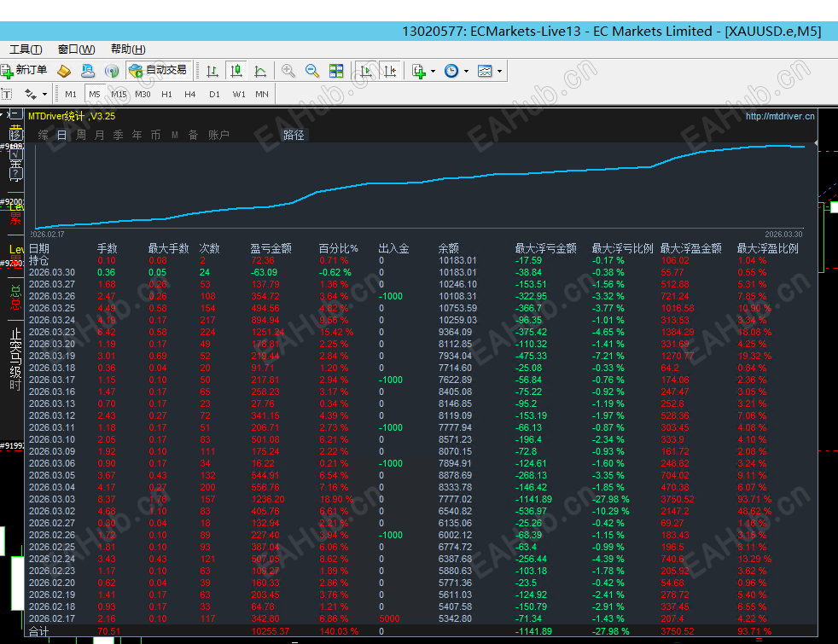Toggle the chart shift icon

pyautogui.click(x=390, y=71)
